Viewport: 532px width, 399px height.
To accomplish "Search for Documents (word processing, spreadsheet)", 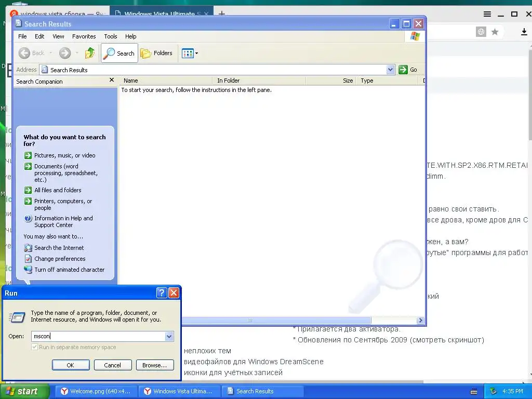I will point(66,173).
